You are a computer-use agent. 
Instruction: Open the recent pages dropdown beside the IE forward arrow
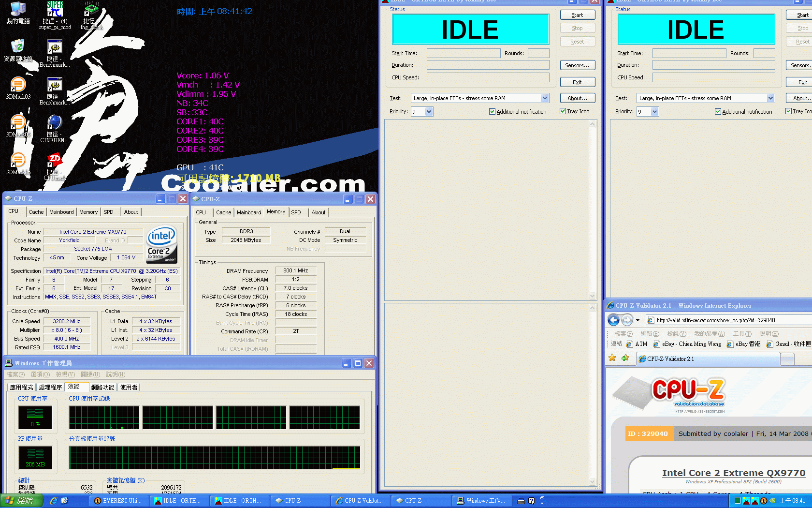pyautogui.click(x=638, y=320)
